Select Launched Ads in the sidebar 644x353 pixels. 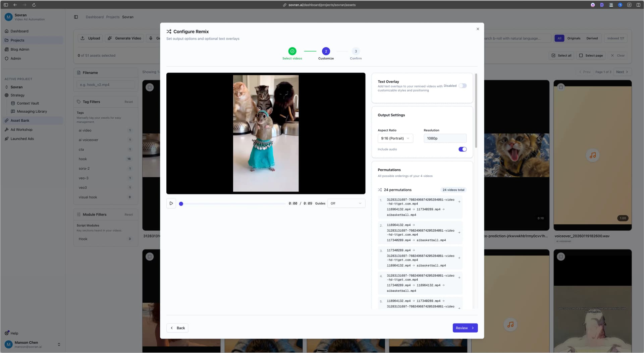pyautogui.click(x=22, y=138)
